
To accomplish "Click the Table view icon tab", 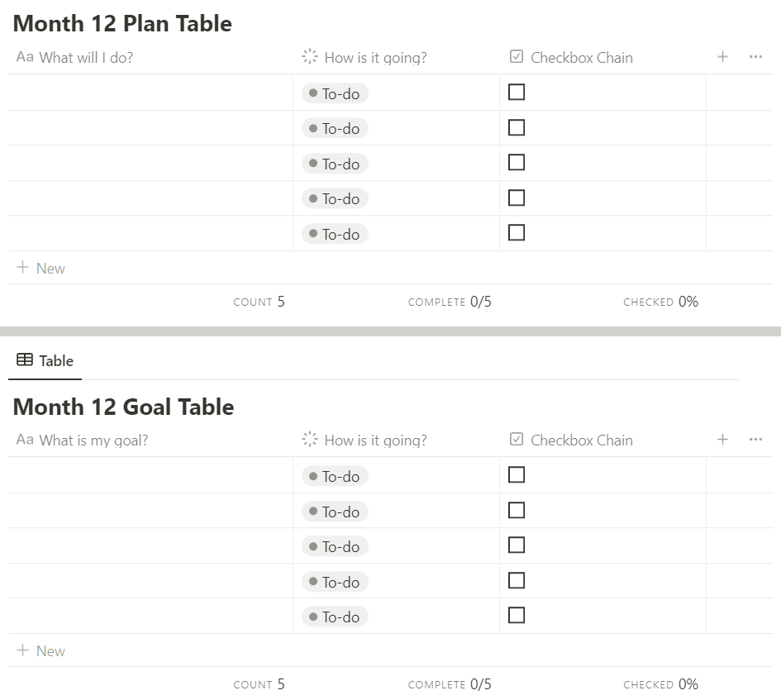I will (45, 360).
